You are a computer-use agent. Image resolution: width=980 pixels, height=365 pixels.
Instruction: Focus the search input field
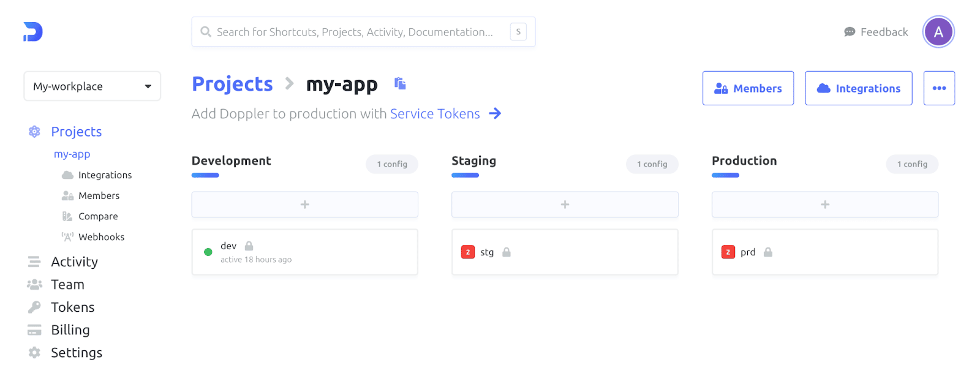(x=355, y=32)
